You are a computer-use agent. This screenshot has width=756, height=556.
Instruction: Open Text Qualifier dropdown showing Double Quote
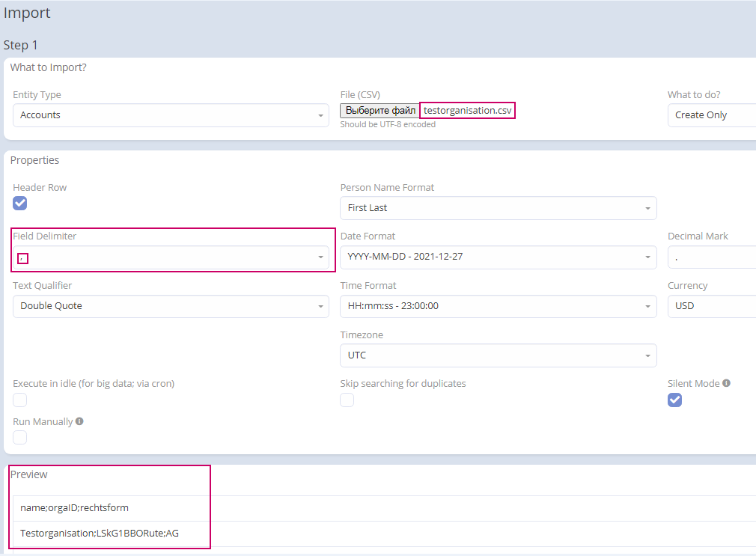coord(171,306)
